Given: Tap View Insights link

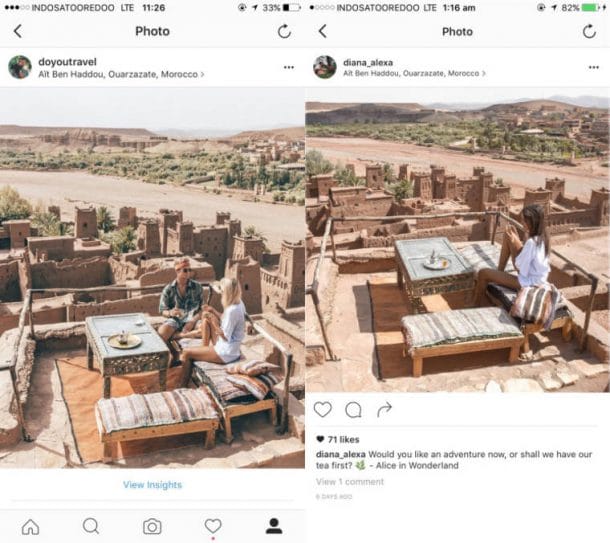Looking at the screenshot, I should click(x=152, y=485).
